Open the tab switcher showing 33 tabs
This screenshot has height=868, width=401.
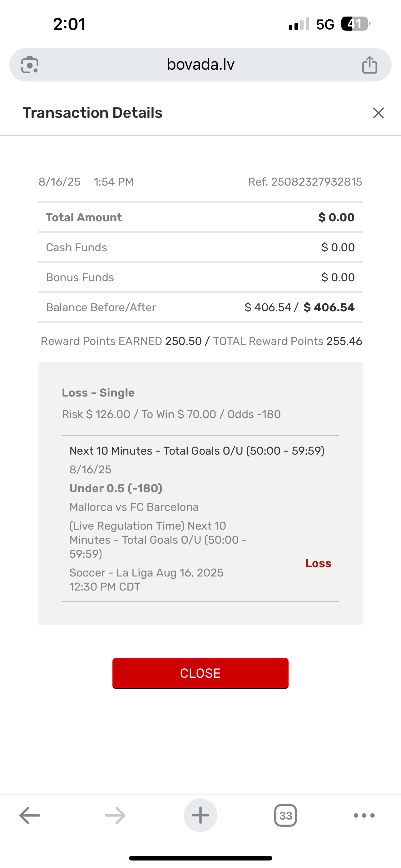[x=285, y=816]
